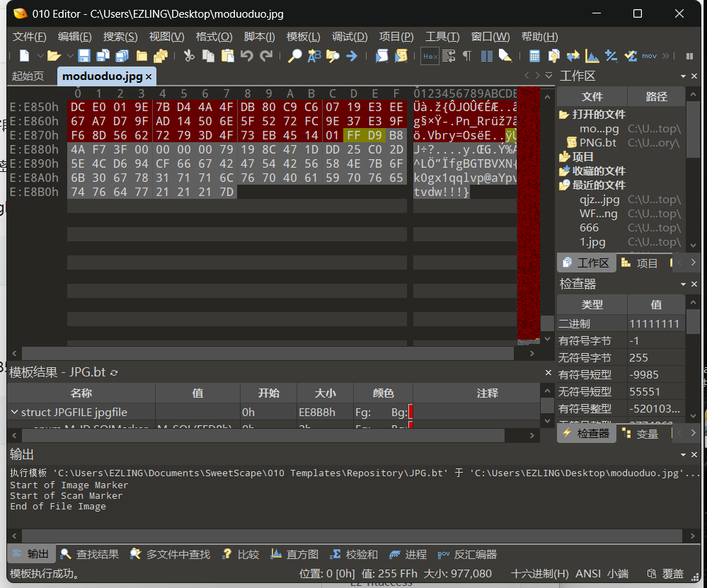Toggle the Hex edit mode button
The image size is (707, 588).
[x=430, y=56]
